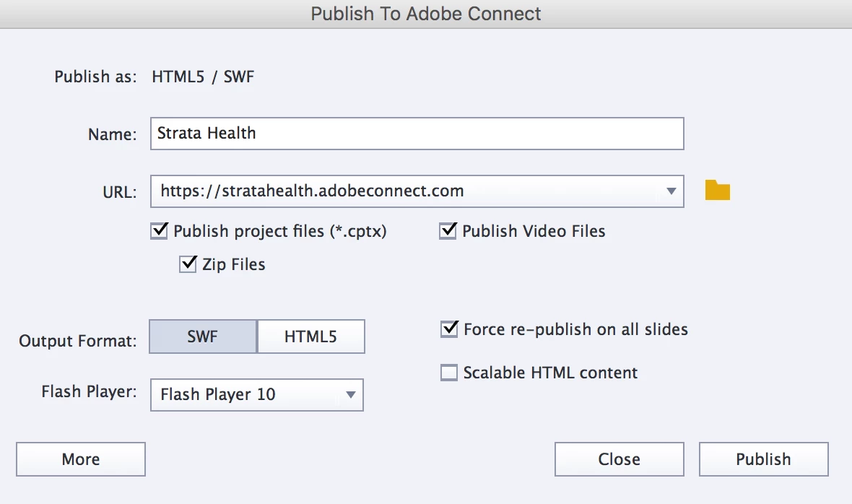Click the stratahealth.adobeconnect.com URL text
This screenshot has height=504, width=852.
pyautogui.click(x=312, y=191)
